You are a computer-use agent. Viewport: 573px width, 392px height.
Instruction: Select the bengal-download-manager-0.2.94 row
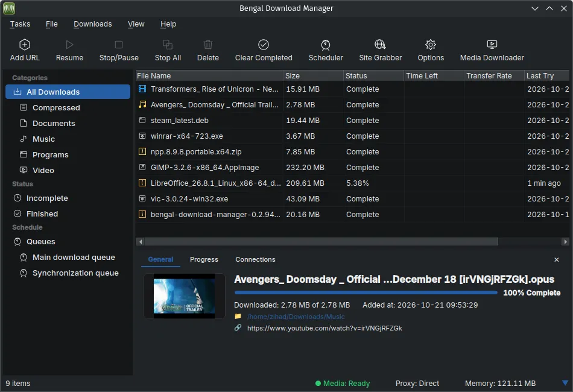click(352, 214)
